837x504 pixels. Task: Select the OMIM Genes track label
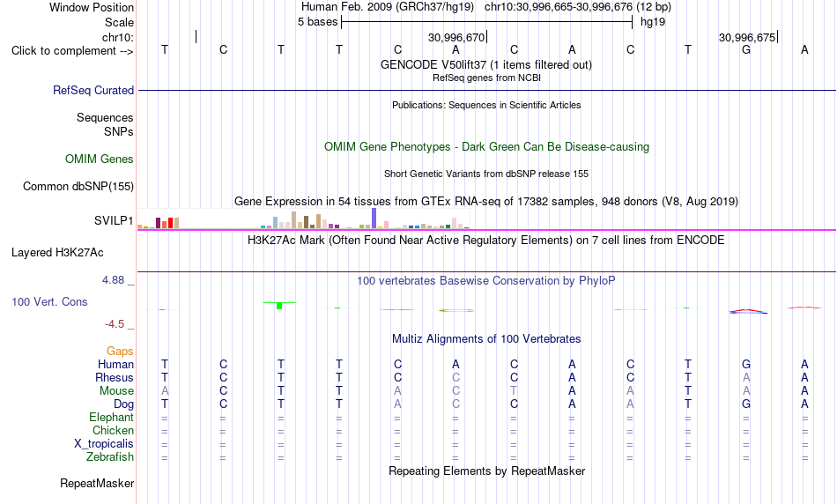[x=99, y=159]
